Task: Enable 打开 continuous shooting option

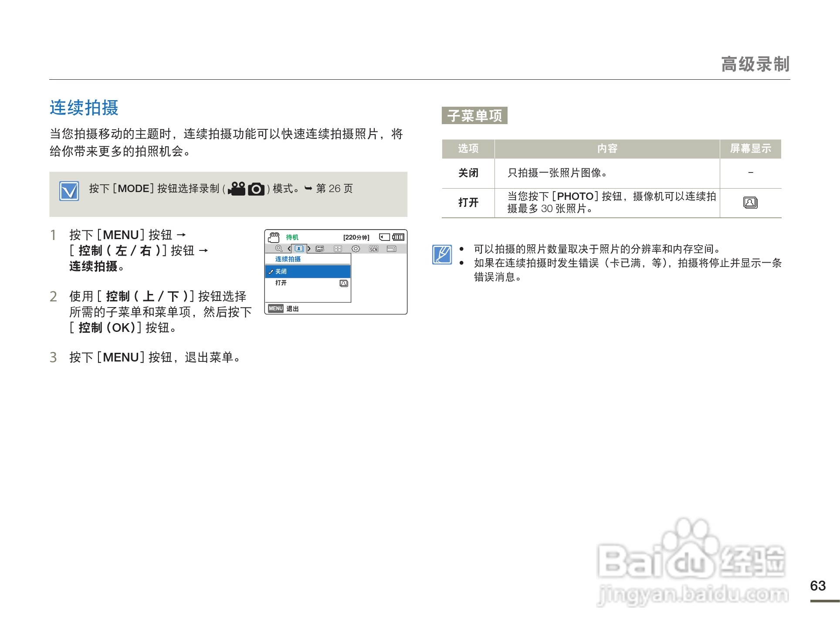Action: tap(281, 283)
